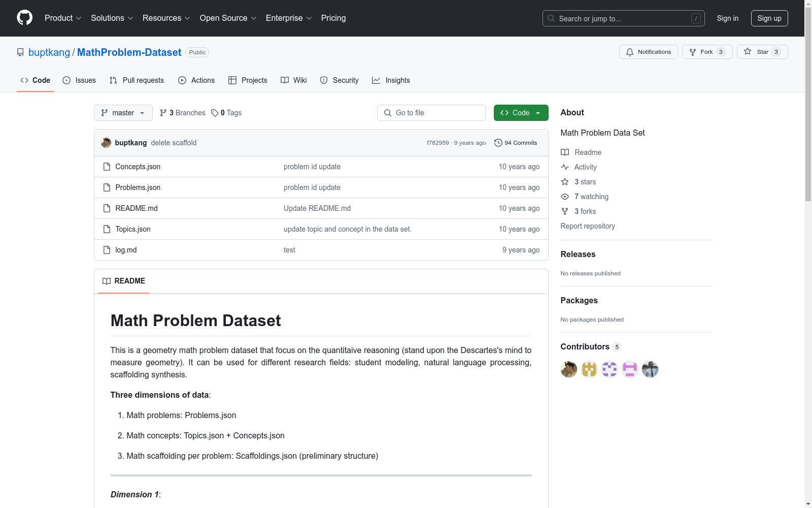Screen dimensions: 812x508
Task: Click the first contributor avatar photo
Action: click(569, 369)
